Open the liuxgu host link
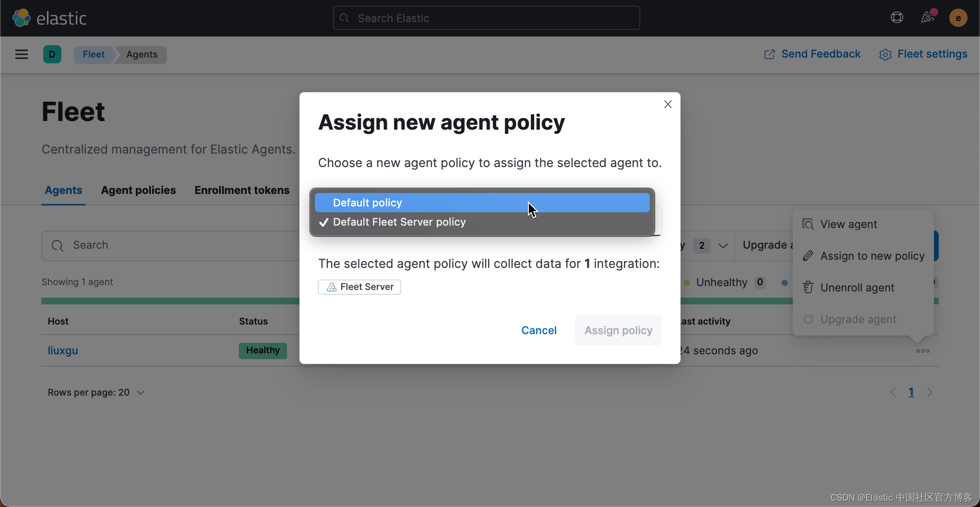 [x=63, y=350]
